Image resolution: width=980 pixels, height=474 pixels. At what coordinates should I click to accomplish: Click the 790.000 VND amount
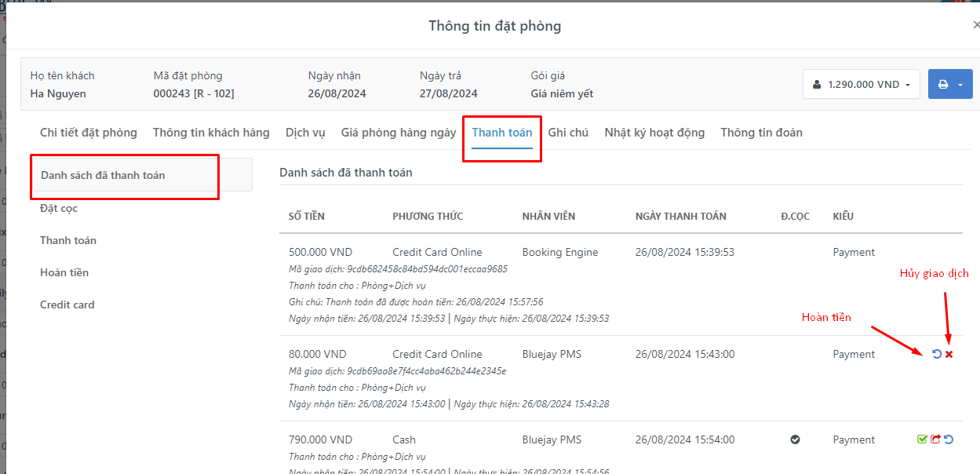click(x=321, y=439)
